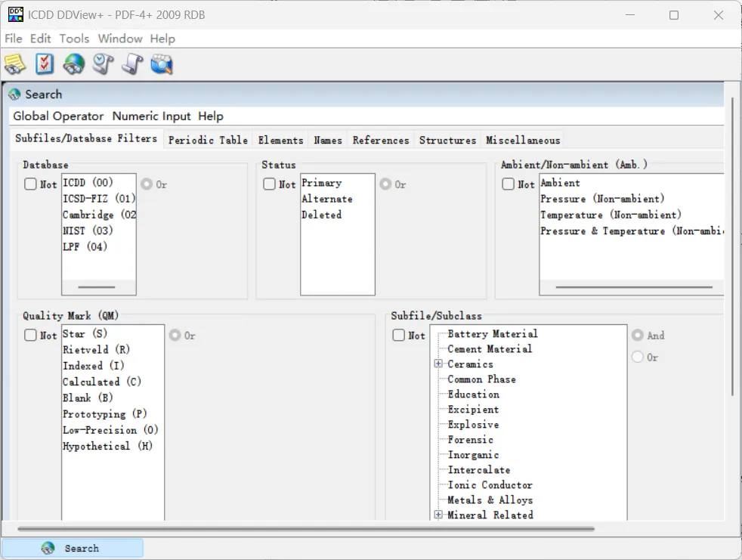Open the Numeric Input menu
The width and height of the screenshot is (742, 560).
pyautogui.click(x=151, y=116)
